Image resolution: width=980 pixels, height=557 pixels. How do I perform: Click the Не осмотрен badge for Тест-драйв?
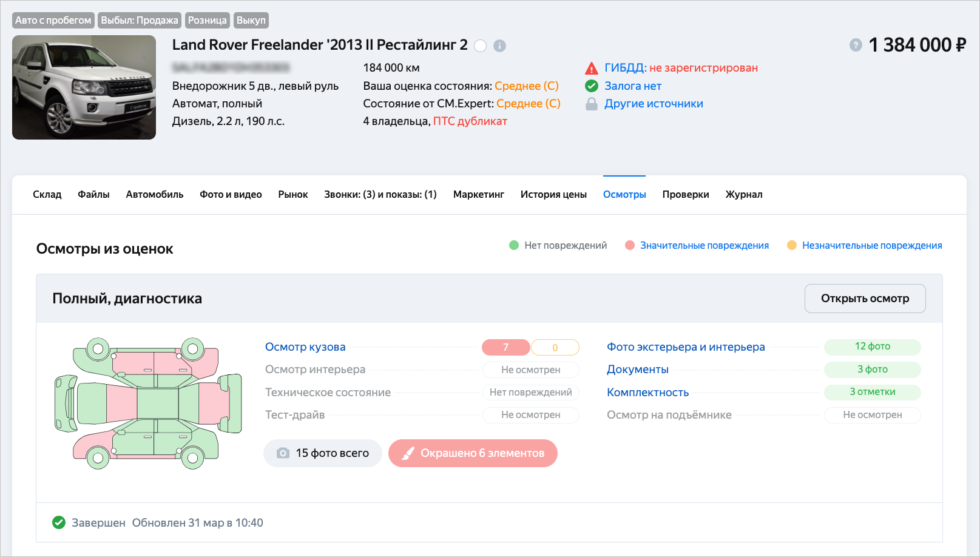pyautogui.click(x=531, y=415)
